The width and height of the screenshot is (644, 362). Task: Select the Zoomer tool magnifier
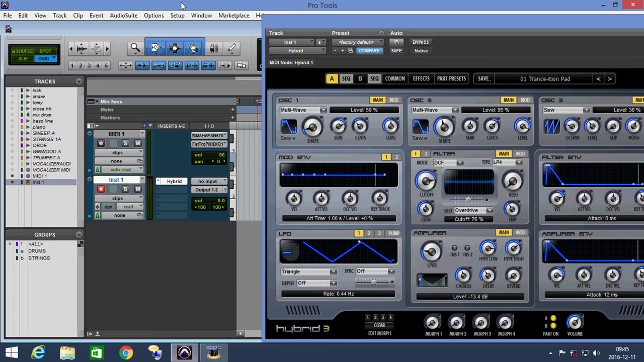tap(135, 48)
